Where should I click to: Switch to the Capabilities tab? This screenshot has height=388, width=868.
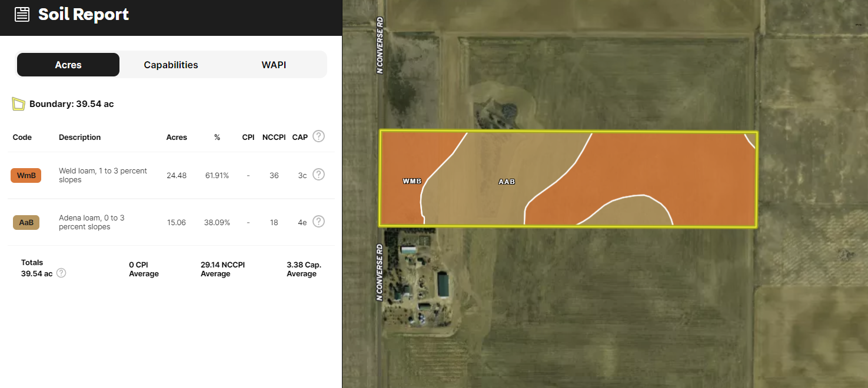(171, 65)
